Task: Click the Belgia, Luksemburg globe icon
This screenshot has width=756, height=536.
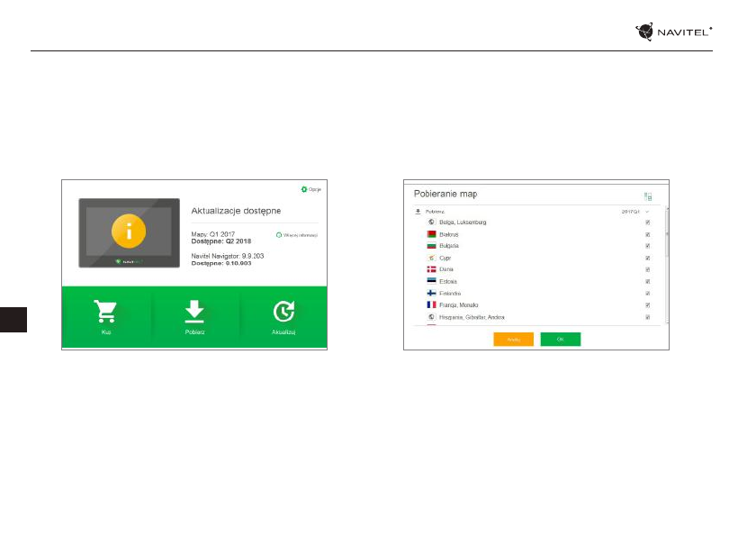Action: click(431, 222)
